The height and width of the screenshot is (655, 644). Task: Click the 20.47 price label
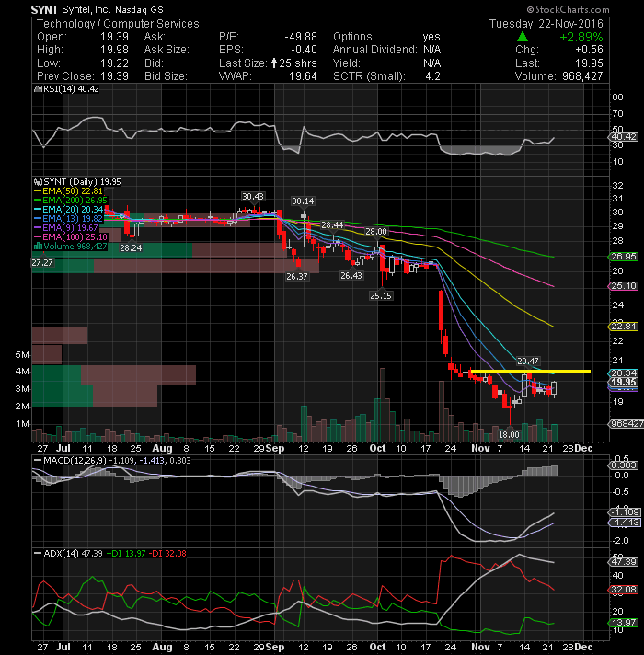[x=528, y=361]
